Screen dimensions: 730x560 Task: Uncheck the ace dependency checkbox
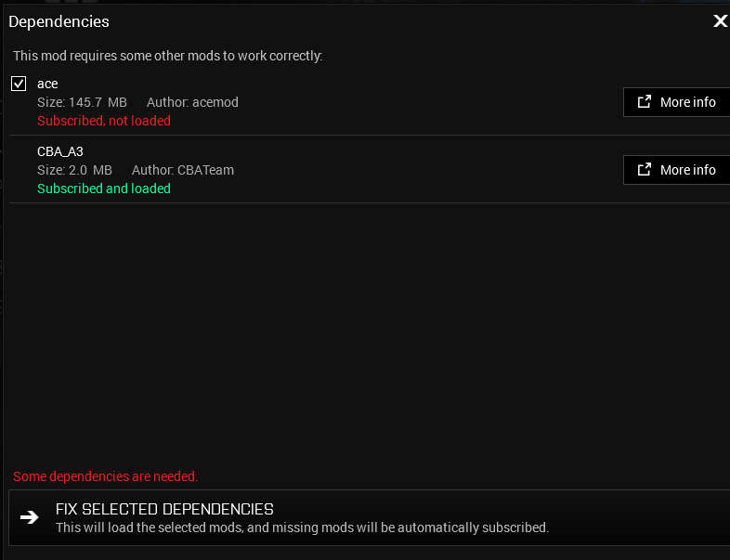19,85
